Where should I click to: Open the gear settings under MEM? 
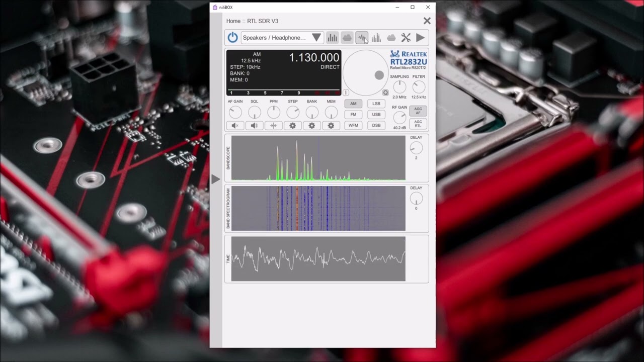click(331, 126)
